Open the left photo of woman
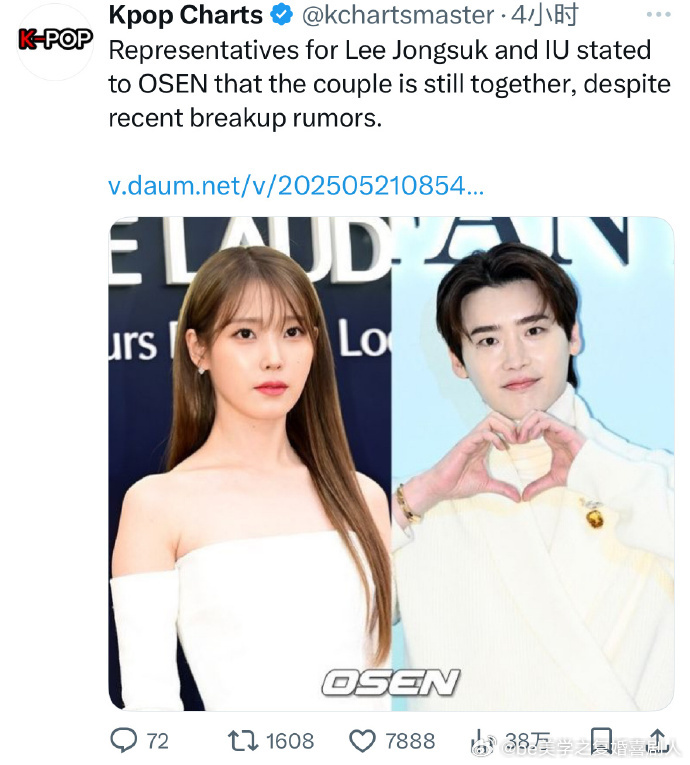The image size is (690, 765). click(x=249, y=463)
